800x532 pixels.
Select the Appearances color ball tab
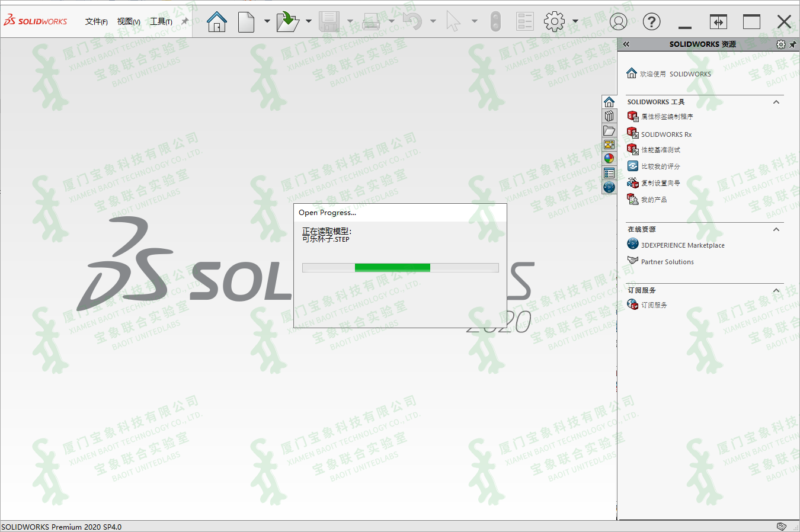coord(609,159)
